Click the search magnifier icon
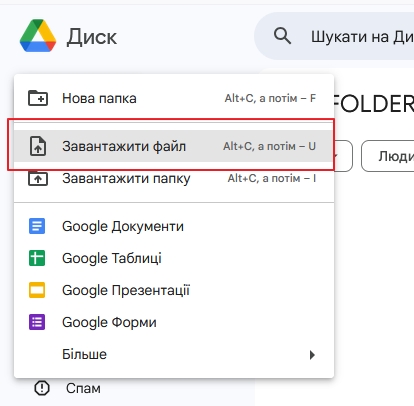Screen dimensions: 414x406 click(282, 36)
